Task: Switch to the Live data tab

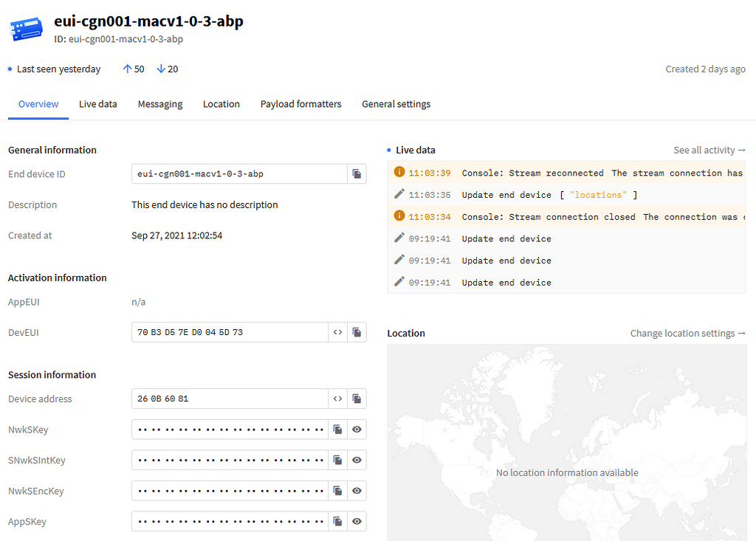Action: point(97,104)
